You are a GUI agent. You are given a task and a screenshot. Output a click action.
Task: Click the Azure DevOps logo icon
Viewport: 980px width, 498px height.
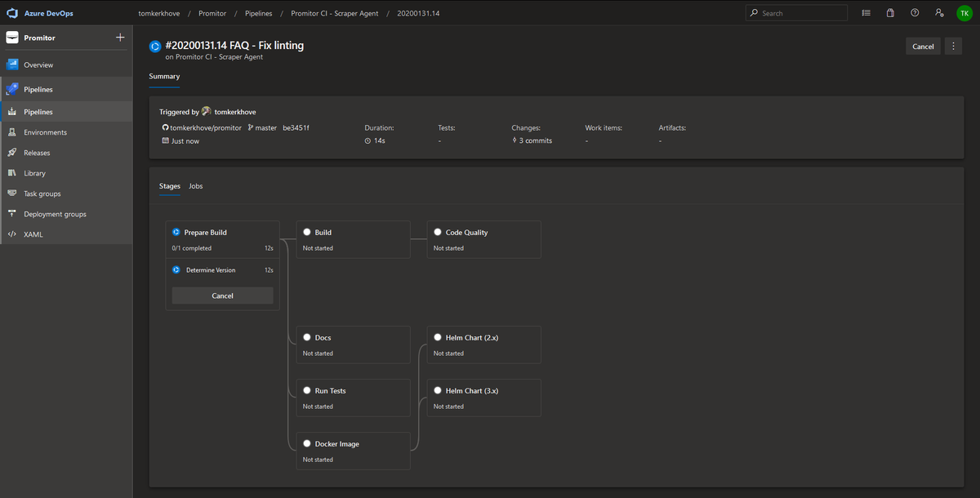tap(12, 13)
